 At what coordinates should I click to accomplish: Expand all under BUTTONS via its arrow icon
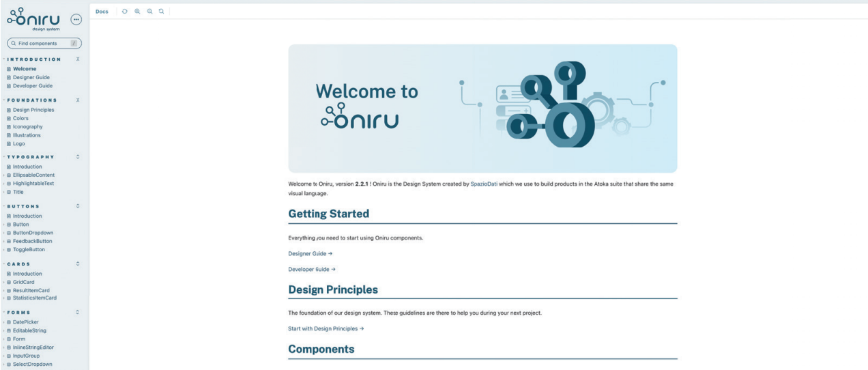tap(78, 206)
